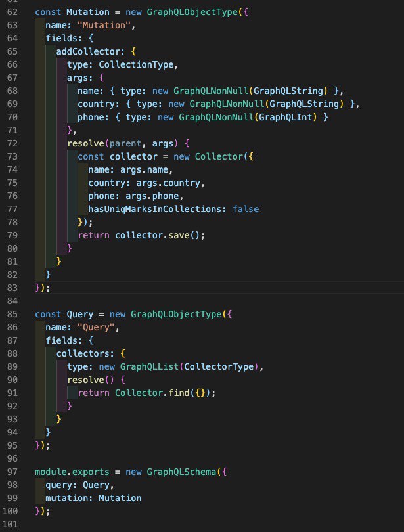Viewport: 404px width, 532px height.
Task: Click the parent parameter on line 72
Action: (125, 144)
